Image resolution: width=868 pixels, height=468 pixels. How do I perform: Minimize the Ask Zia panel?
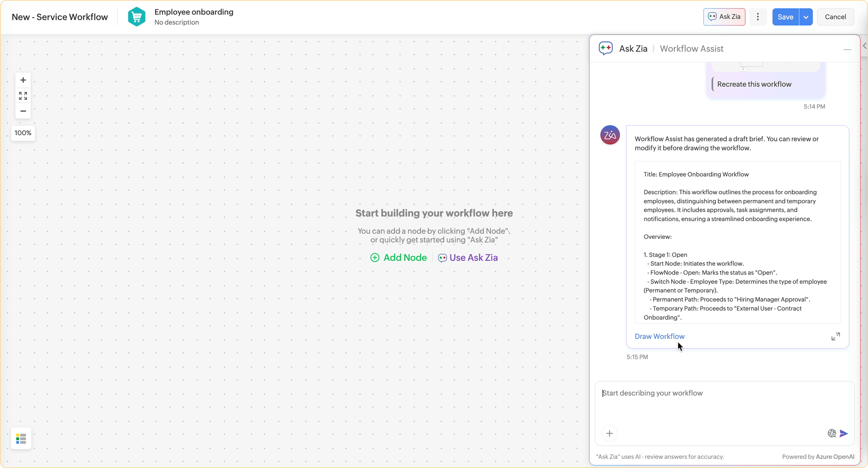[847, 50]
